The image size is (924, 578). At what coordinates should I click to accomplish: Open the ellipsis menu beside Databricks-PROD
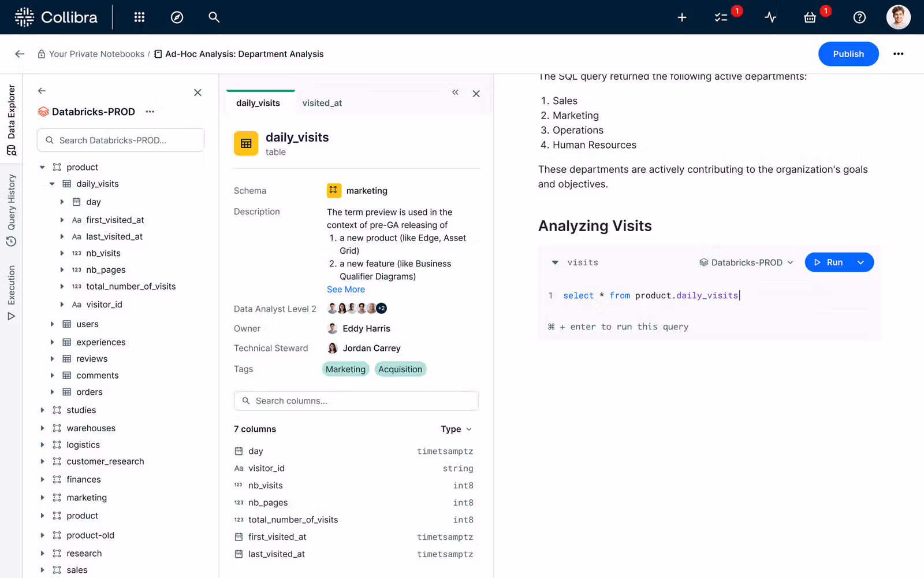pyautogui.click(x=150, y=112)
